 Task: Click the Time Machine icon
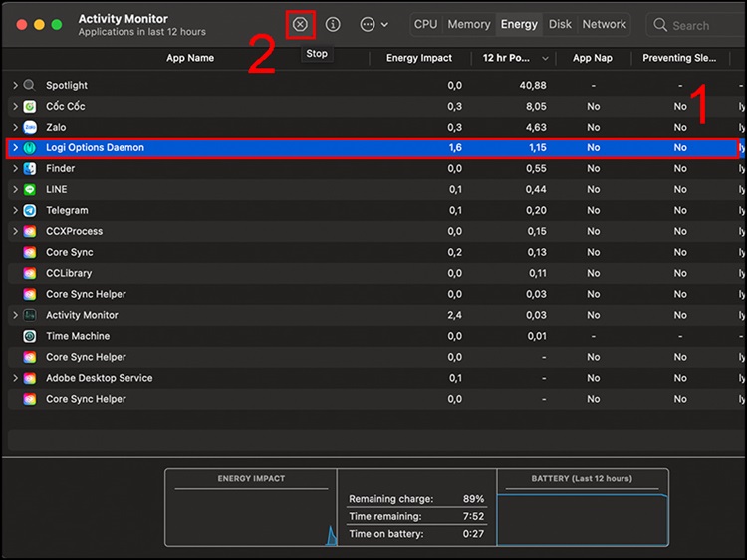coord(30,337)
